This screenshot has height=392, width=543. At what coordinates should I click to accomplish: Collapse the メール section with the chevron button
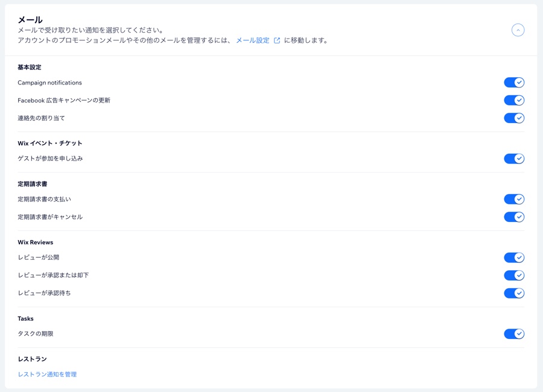[x=518, y=30]
